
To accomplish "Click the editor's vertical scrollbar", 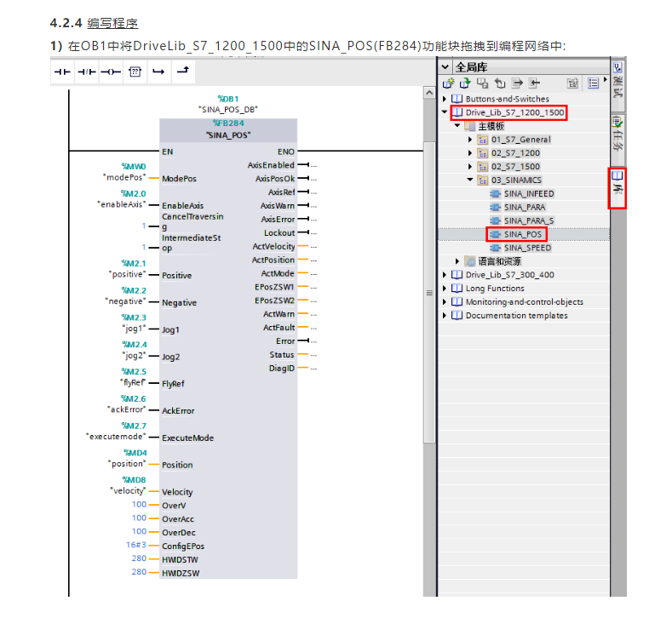I will pyautogui.click(x=429, y=292).
